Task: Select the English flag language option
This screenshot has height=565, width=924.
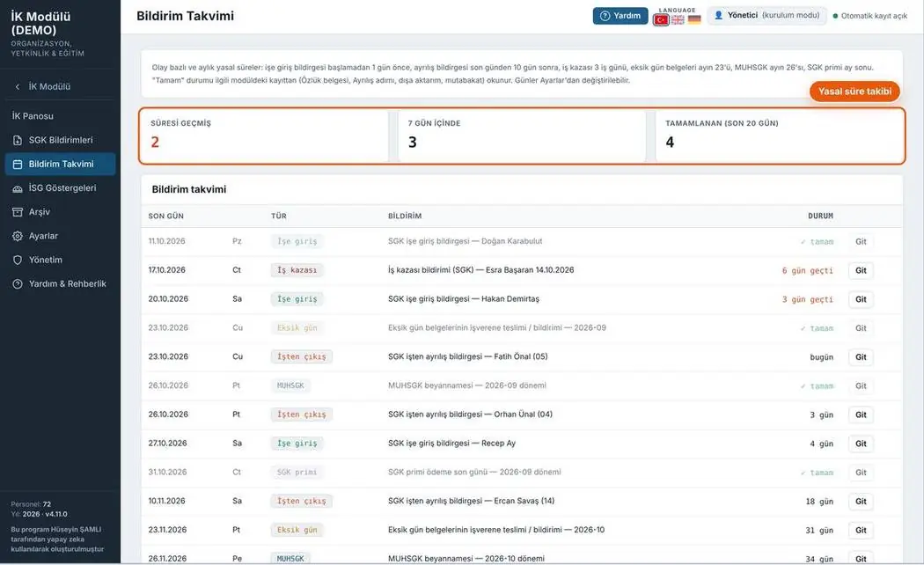Action: 678,20
